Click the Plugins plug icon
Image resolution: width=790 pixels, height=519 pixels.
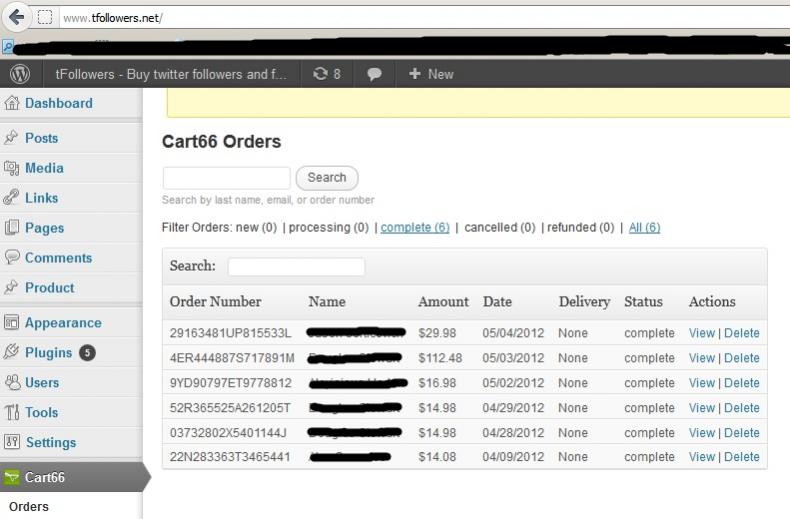(11, 352)
